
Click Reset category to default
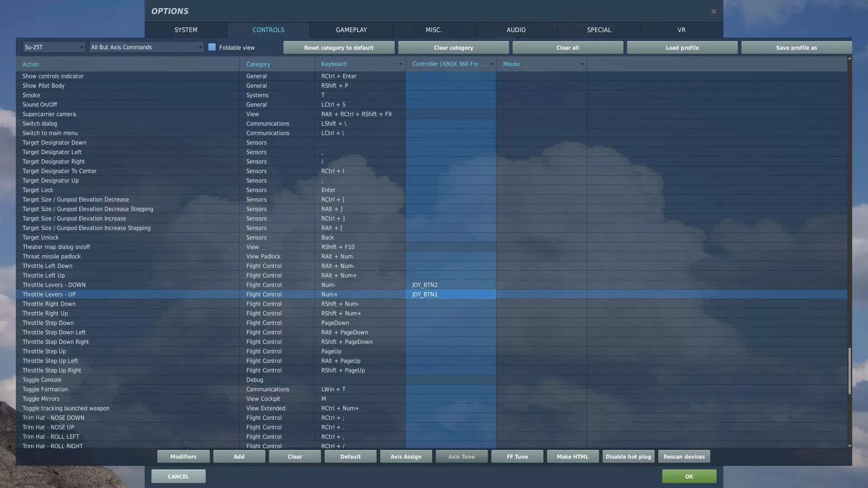[339, 47]
